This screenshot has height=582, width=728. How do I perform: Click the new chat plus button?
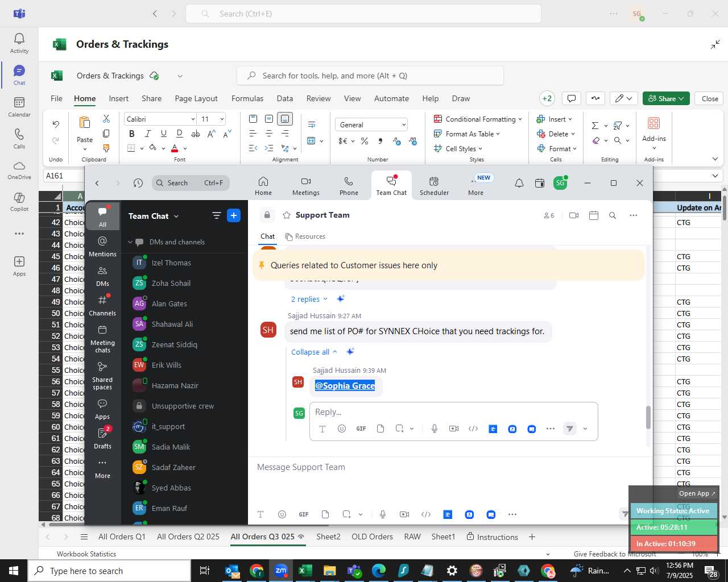234,215
